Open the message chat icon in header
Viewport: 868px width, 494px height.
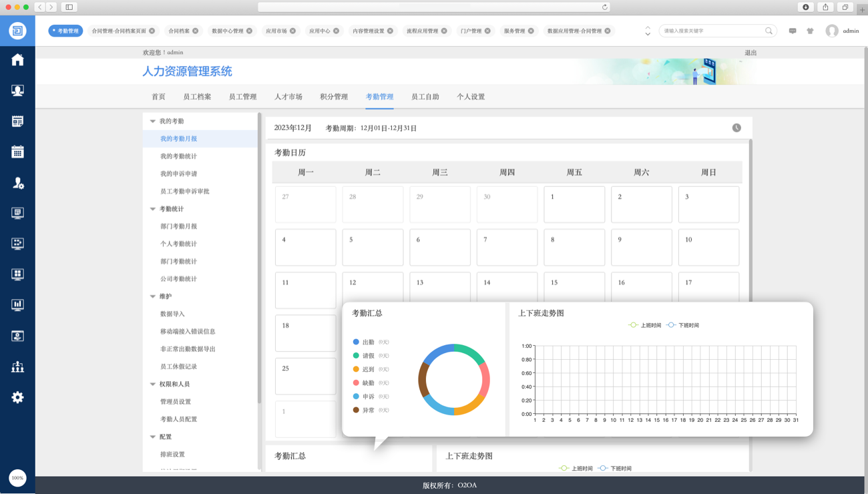793,31
